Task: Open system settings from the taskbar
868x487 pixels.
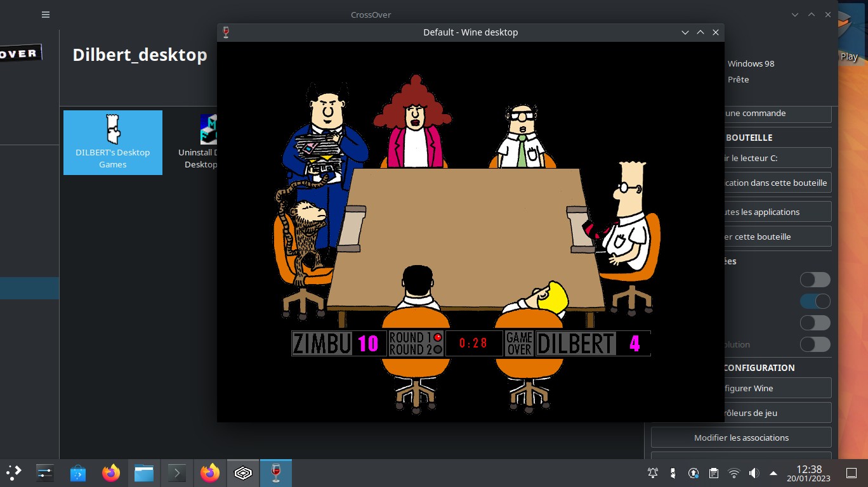Action: point(44,473)
